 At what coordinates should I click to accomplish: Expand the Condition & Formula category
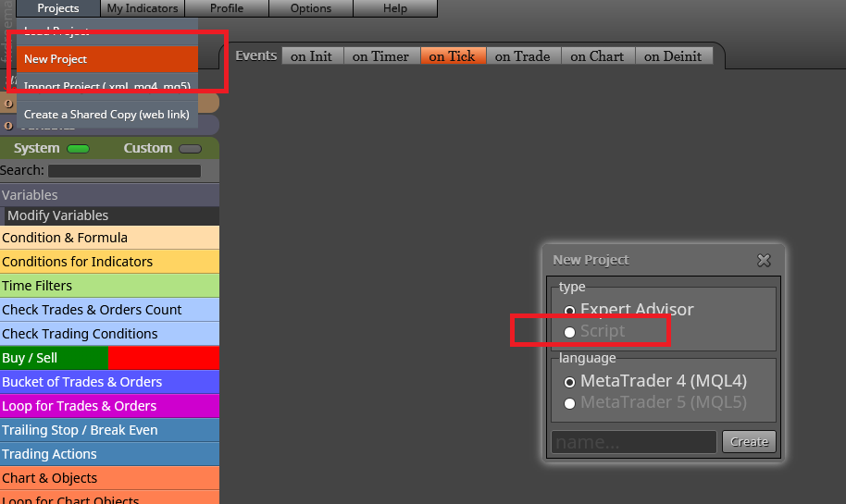(x=109, y=238)
